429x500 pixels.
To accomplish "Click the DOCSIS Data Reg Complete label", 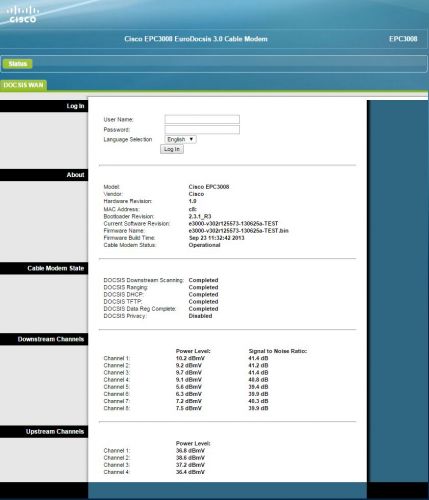I will pyautogui.click(x=140, y=309).
